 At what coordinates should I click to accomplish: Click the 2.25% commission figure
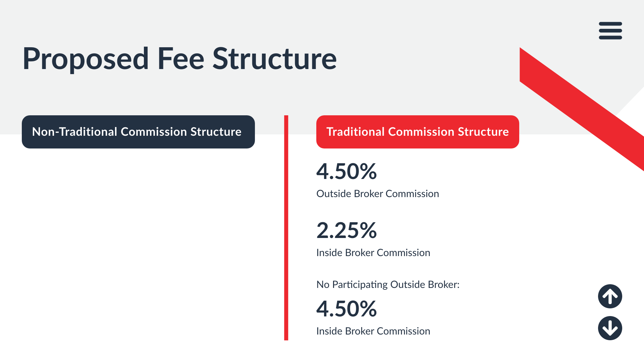[x=346, y=230]
